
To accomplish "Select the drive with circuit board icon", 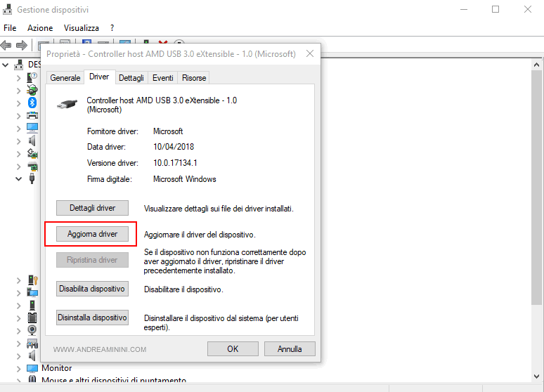I will pos(32,166).
